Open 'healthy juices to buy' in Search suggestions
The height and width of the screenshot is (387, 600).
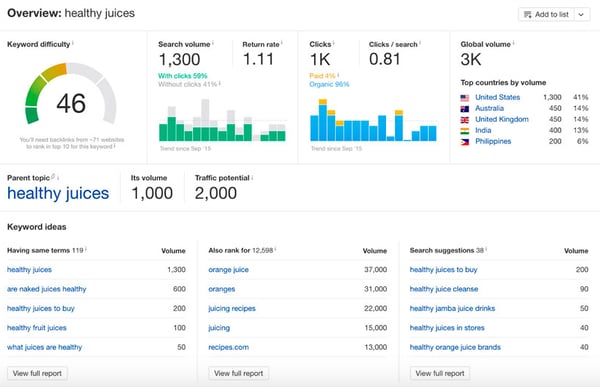coord(443,269)
